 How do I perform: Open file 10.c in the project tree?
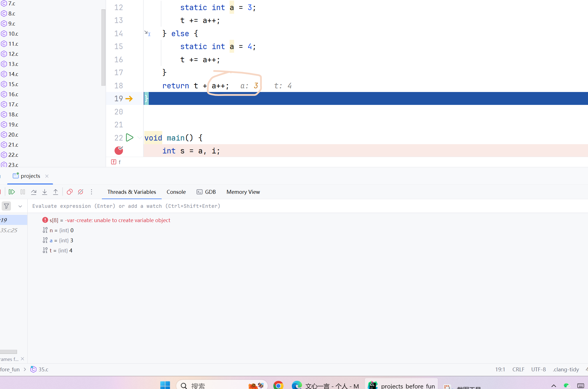[x=13, y=34]
